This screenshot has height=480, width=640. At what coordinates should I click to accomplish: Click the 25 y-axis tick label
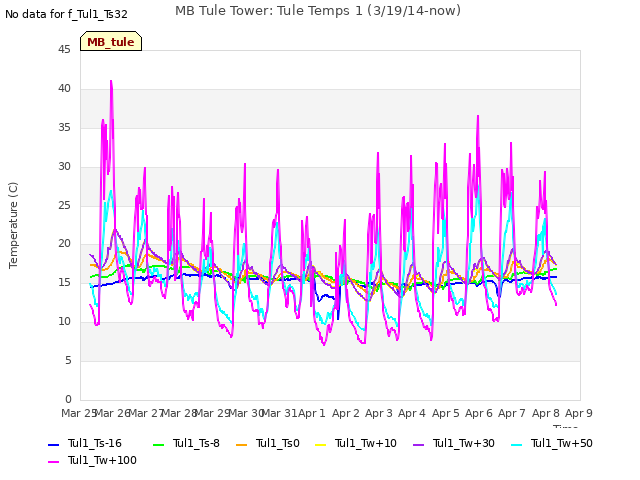coord(64,205)
